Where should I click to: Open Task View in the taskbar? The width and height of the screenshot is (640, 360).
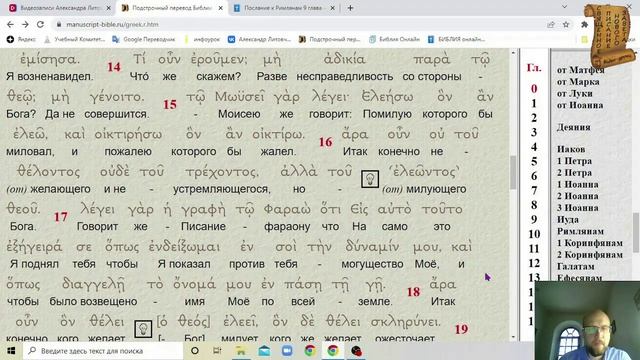(x=217, y=351)
